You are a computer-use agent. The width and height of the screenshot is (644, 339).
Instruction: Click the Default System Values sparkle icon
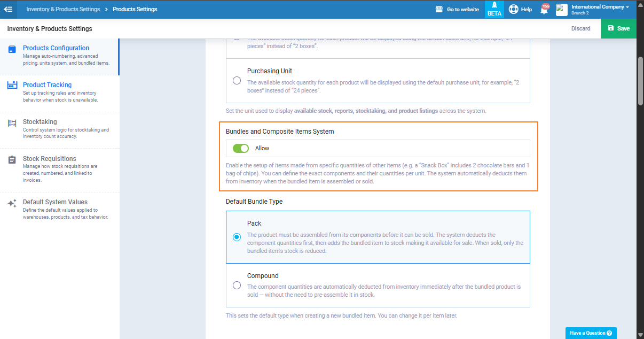click(12, 204)
